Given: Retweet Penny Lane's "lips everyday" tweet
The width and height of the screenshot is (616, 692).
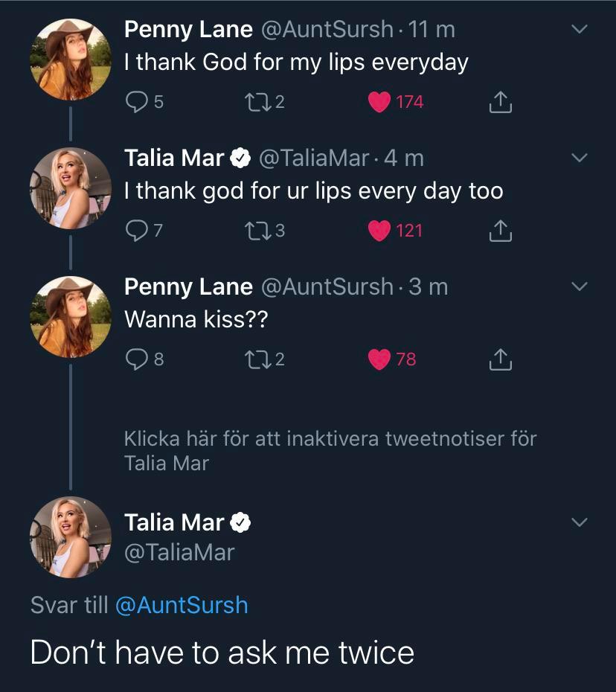Looking at the screenshot, I should tap(254, 102).
